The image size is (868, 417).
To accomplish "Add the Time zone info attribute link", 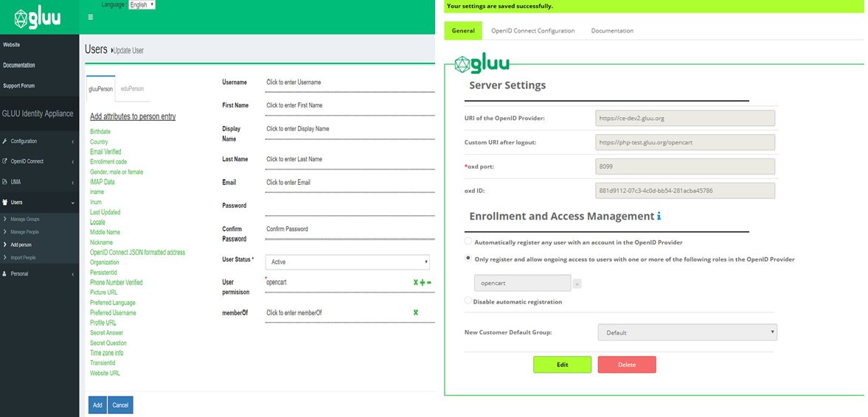I will [107, 353].
